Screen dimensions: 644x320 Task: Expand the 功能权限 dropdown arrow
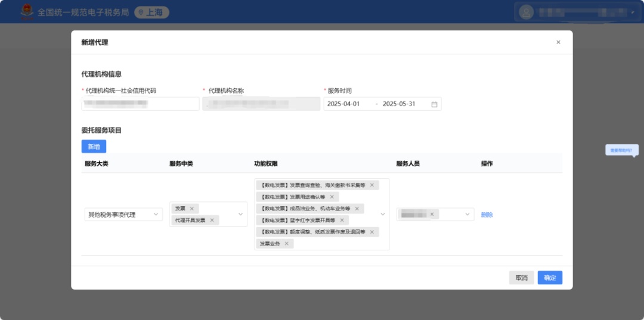(x=383, y=215)
